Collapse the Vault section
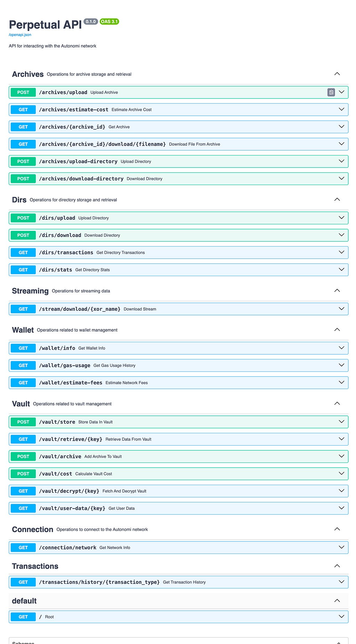This screenshot has height=644, width=356. [337, 403]
